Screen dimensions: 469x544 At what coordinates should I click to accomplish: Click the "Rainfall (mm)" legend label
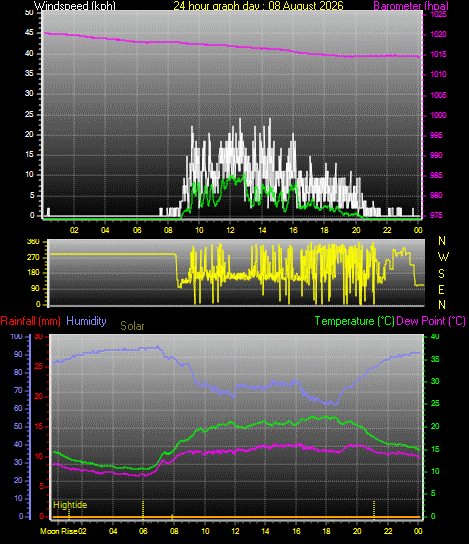(x=31, y=321)
